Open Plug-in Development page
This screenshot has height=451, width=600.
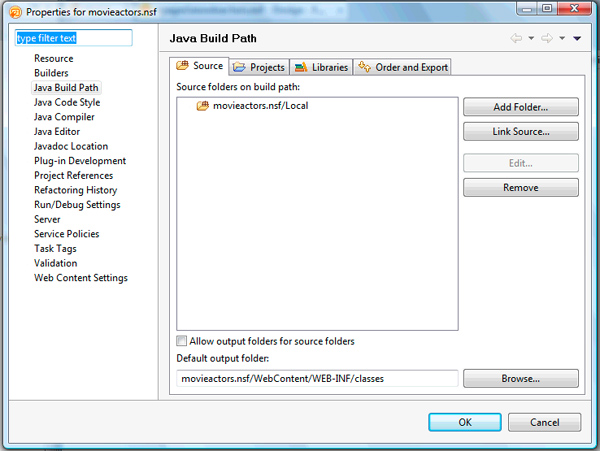(x=80, y=161)
